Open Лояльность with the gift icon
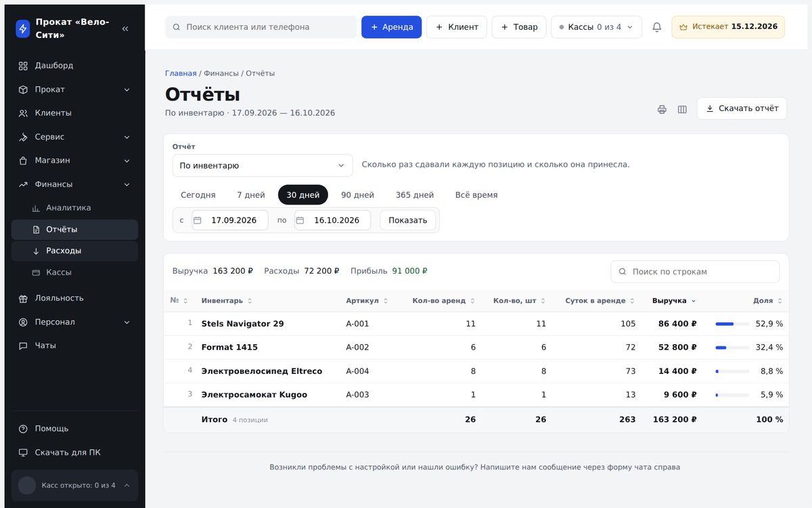Image resolution: width=812 pixels, height=508 pixels. [74, 298]
